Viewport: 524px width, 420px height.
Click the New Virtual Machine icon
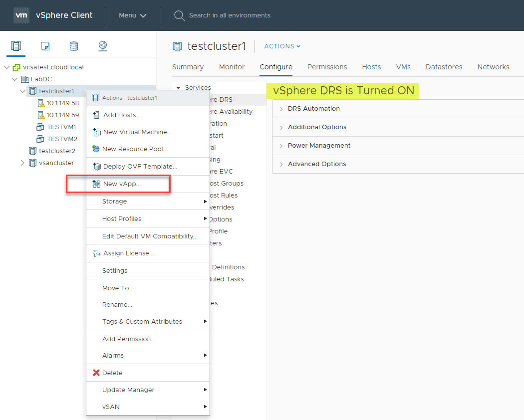pos(97,132)
